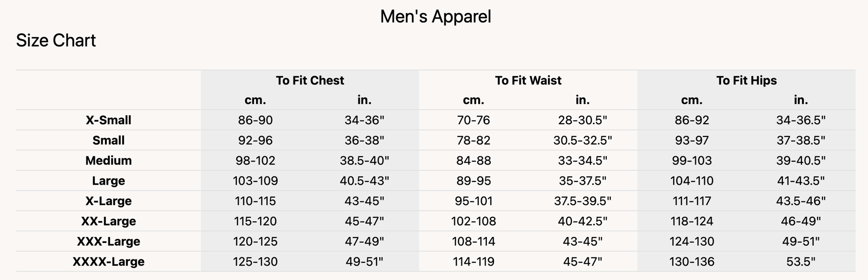
Task: Click the Medium waist value 84-88
Action: click(473, 160)
